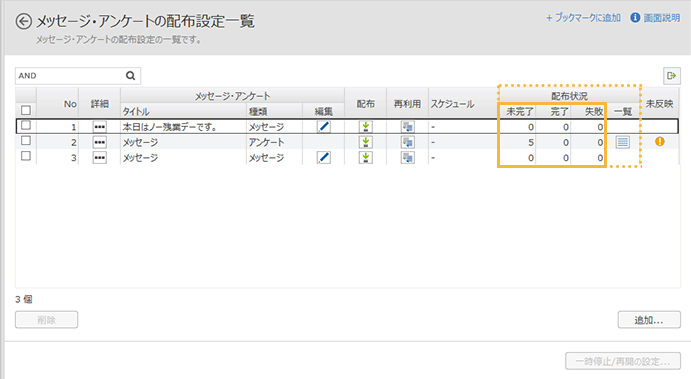Click the distribute download icon in row 1
This screenshot has height=379, width=691.
365,127
